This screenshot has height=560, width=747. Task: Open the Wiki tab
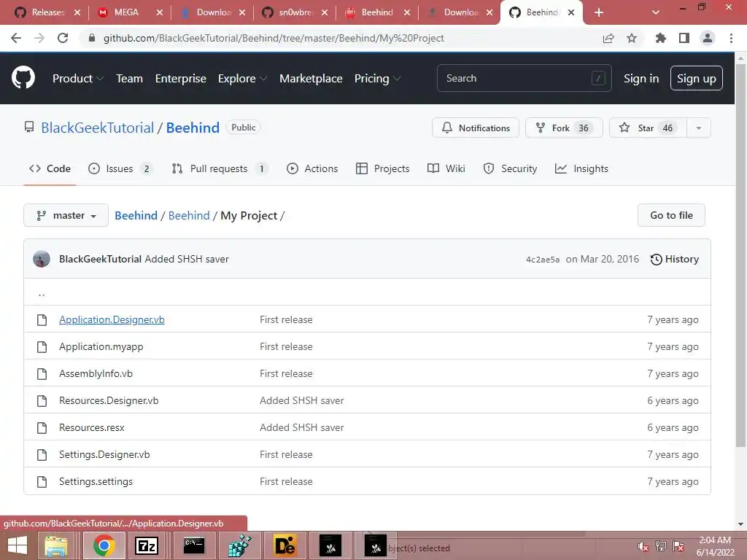tap(446, 168)
